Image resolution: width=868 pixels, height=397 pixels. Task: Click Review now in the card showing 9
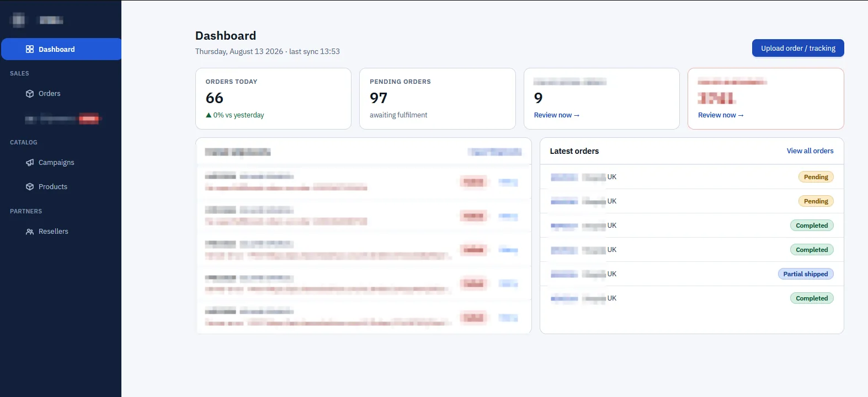(x=557, y=115)
